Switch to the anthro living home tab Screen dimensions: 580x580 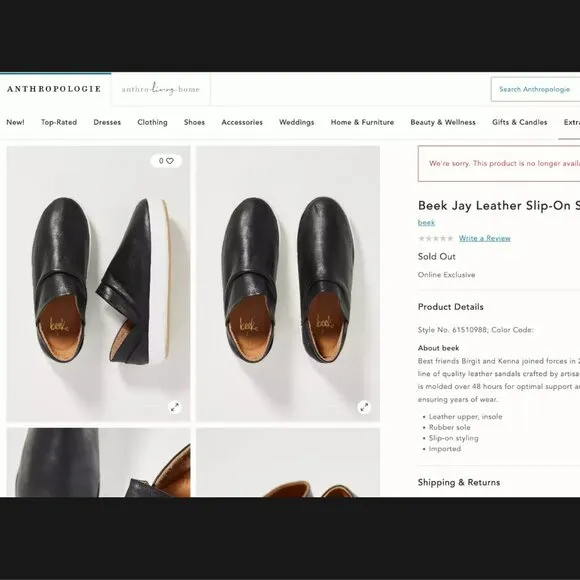[161, 89]
